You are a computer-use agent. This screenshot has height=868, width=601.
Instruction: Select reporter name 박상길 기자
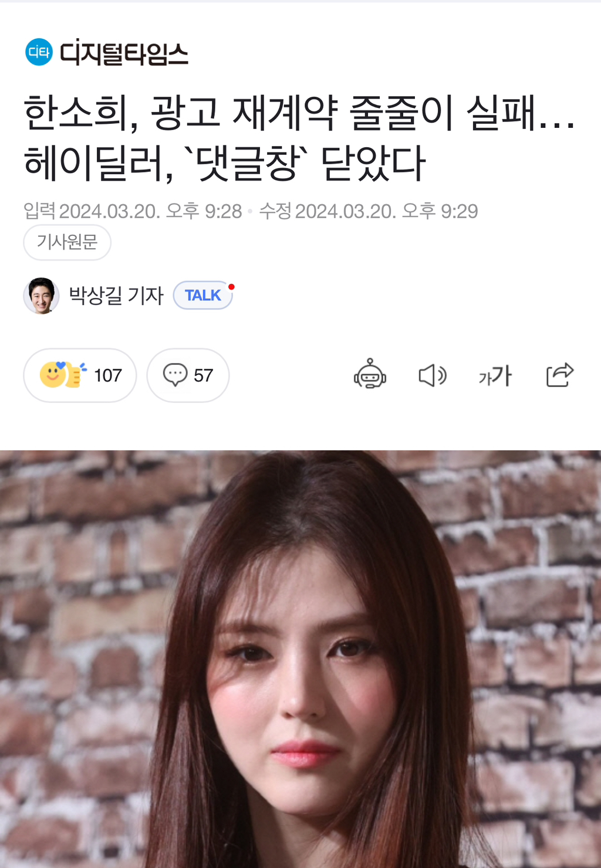tap(116, 295)
